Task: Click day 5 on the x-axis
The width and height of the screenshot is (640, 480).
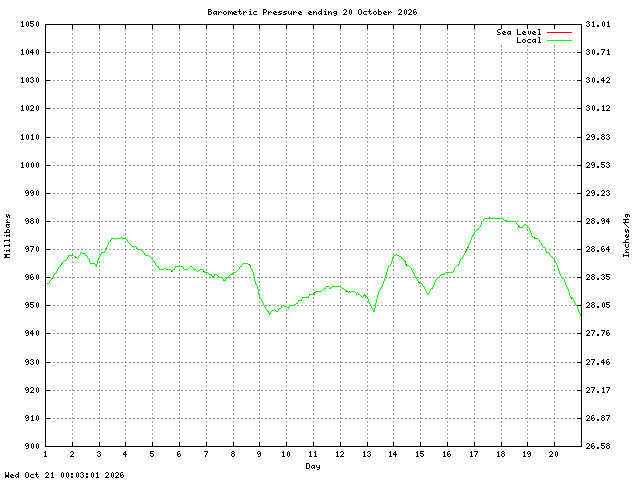Action: tap(152, 454)
